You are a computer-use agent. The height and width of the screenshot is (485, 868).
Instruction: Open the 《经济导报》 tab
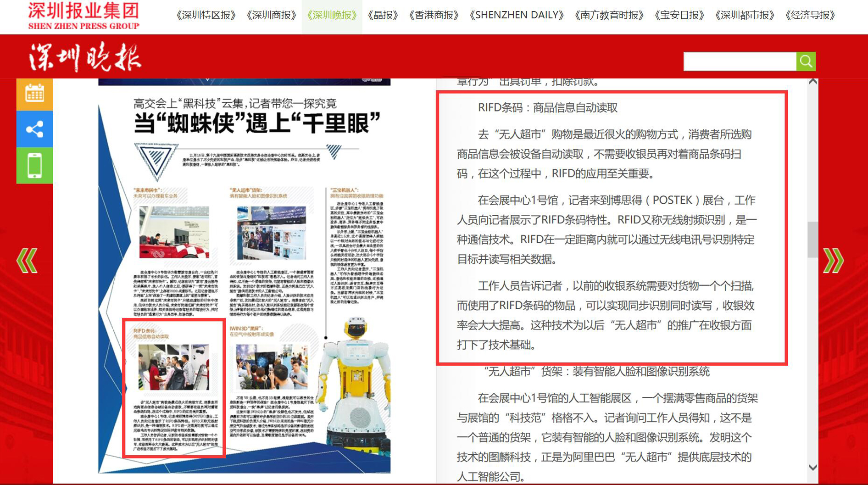click(x=810, y=15)
